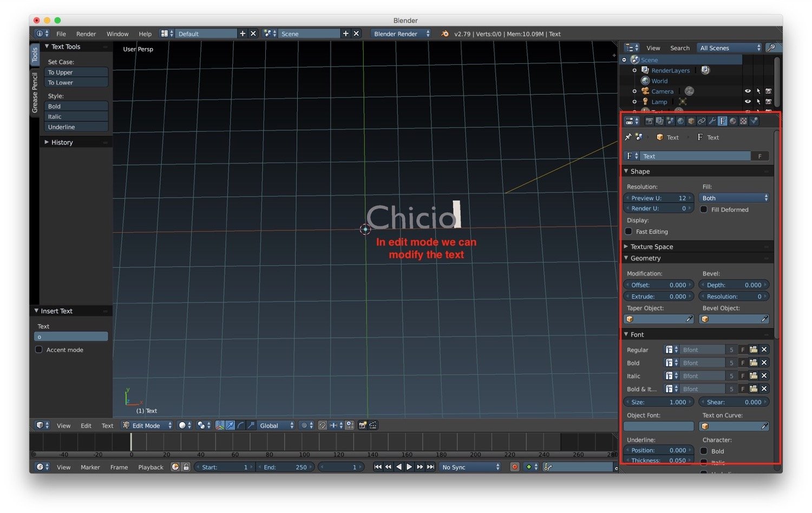The width and height of the screenshot is (812, 513).
Task: Click the To Lower button
Action: click(76, 82)
